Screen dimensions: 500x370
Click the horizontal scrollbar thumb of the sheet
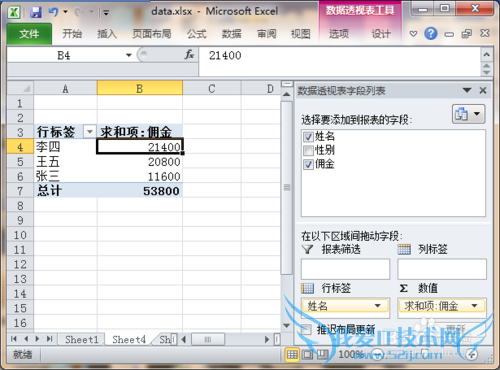pos(207,339)
